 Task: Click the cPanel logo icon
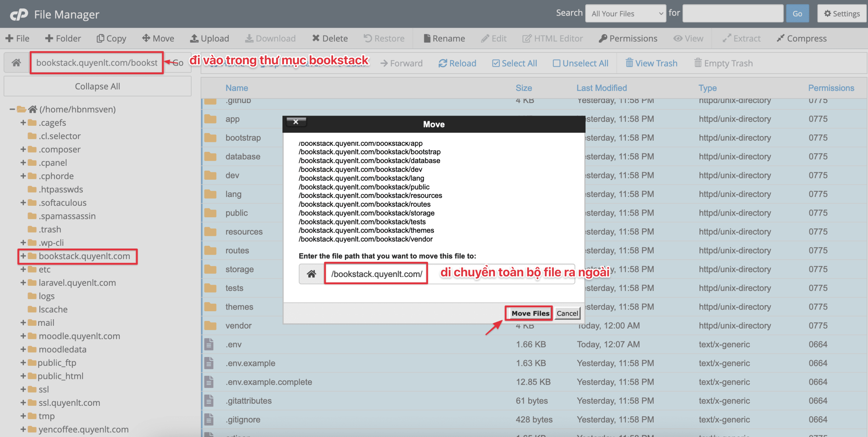19,15
